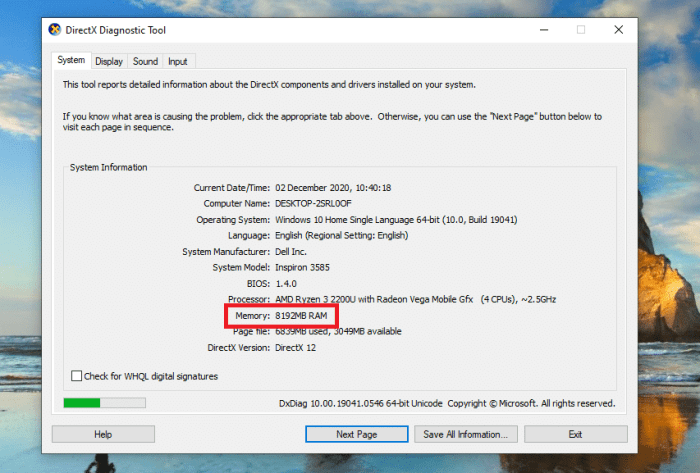Click the 'BIOS:' label
Image resolution: width=700 pixels, height=473 pixels.
tap(258, 284)
